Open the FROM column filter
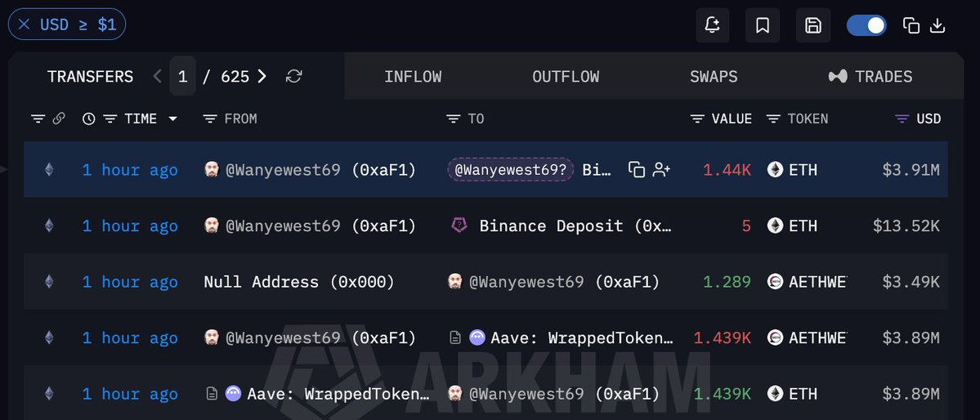 click(x=210, y=118)
